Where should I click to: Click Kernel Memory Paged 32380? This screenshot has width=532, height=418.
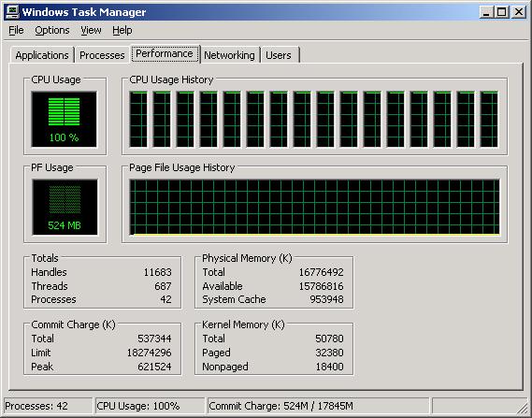(x=329, y=353)
